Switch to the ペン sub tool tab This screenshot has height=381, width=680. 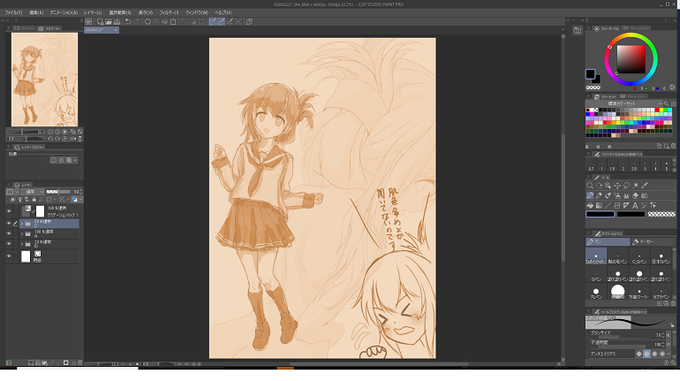(x=608, y=242)
